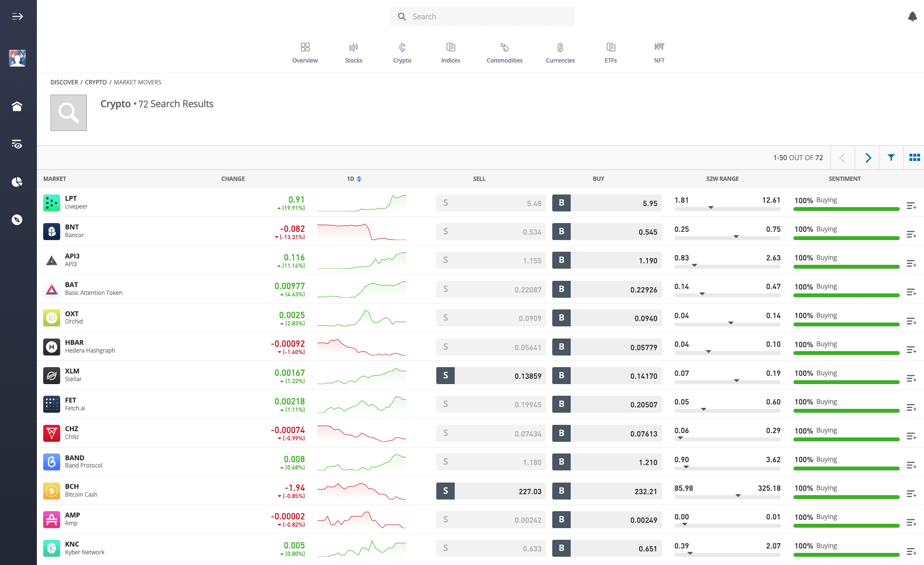The width and height of the screenshot is (924, 565).
Task: Open the user profile avatar
Action: click(17, 58)
